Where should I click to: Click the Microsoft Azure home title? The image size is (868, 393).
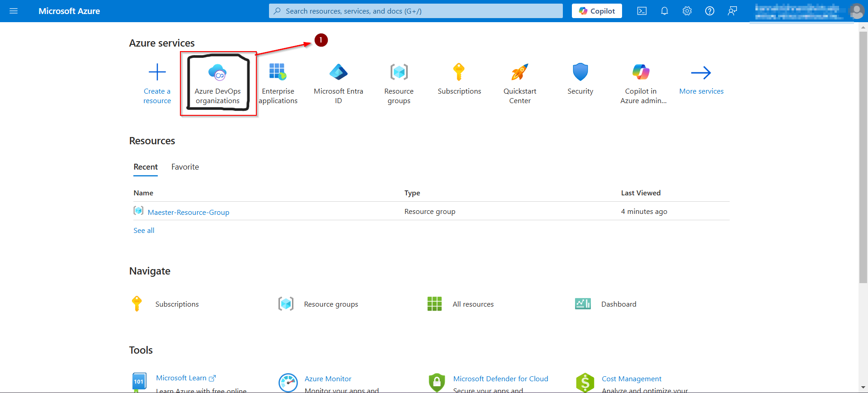69,11
